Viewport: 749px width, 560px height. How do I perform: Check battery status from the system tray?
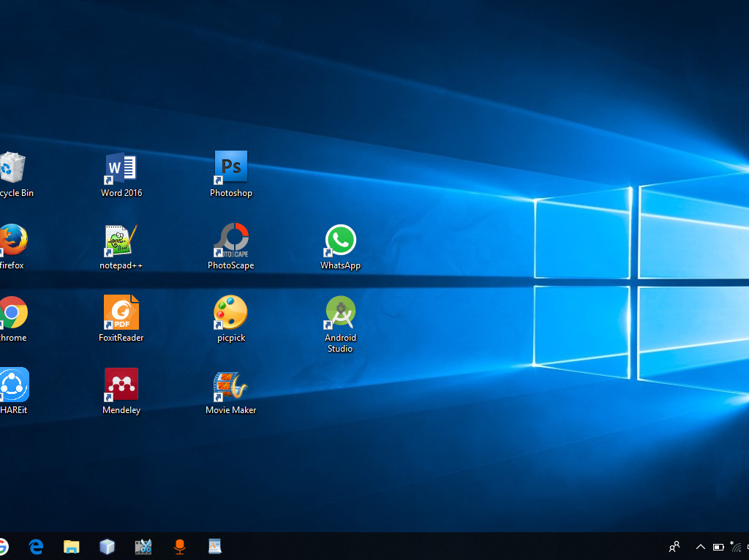point(718,546)
